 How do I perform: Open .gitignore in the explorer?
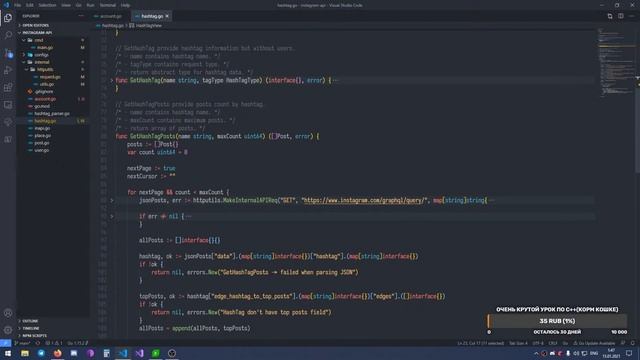coord(44,91)
